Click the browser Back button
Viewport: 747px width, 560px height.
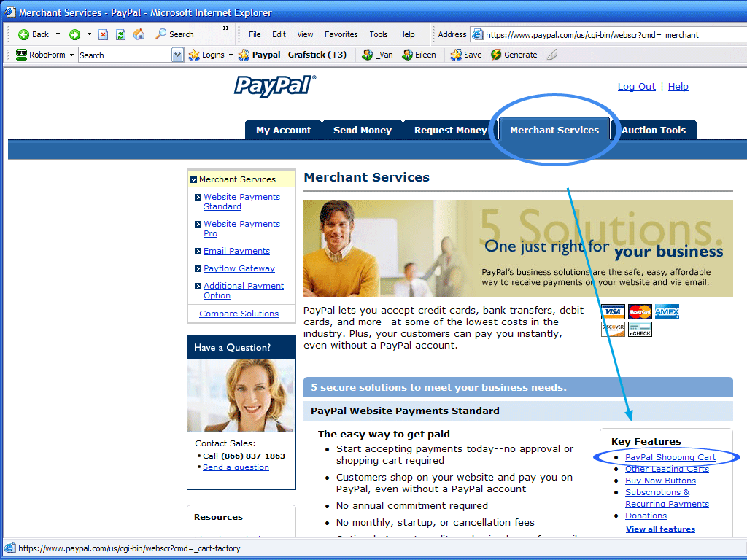pyautogui.click(x=34, y=34)
